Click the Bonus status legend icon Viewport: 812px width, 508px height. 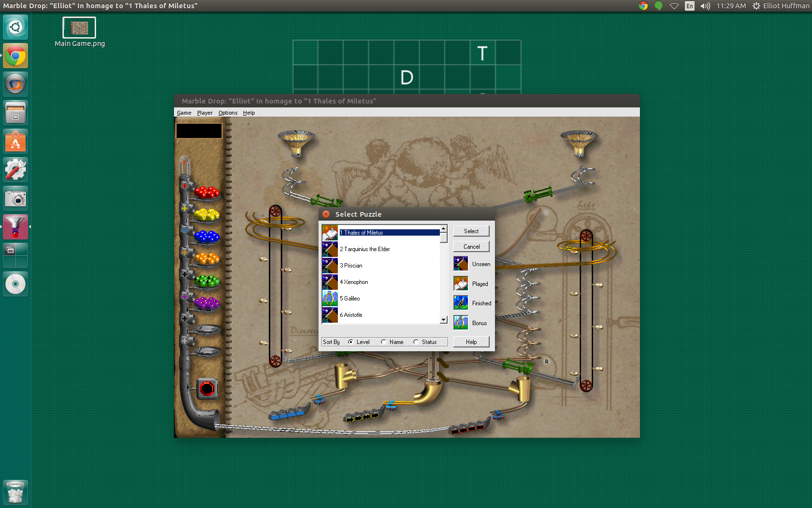(x=460, y=322)
